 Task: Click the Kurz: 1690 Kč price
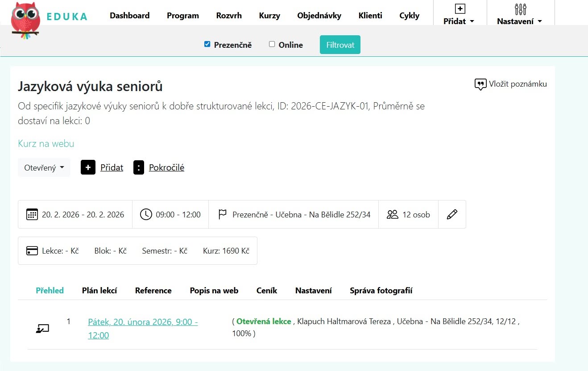pyautogui.click(x=226, y=251)
